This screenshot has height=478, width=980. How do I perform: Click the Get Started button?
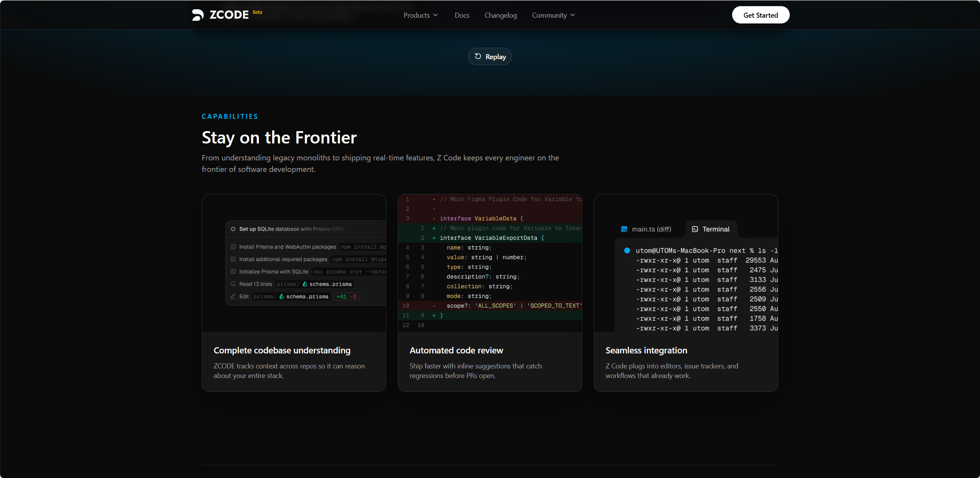click(761, 15)
